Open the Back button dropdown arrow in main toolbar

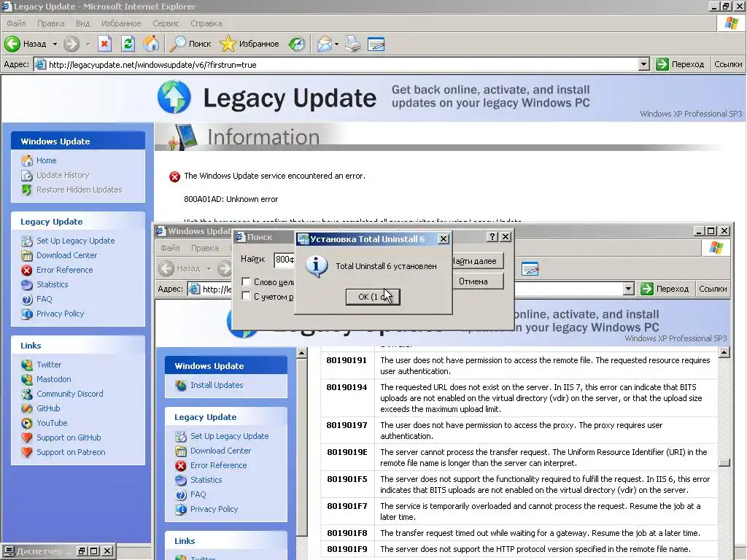(55, 44)
